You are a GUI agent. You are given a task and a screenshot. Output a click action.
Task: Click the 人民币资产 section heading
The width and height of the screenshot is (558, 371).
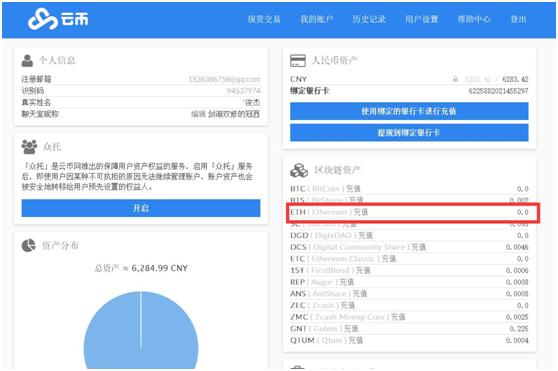335,60
